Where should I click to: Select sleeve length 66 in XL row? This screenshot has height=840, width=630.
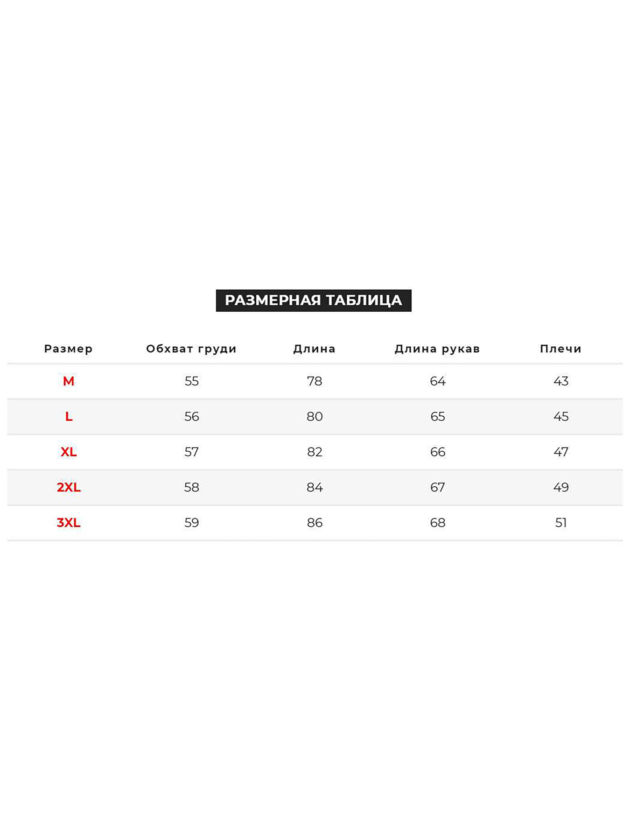point(438,452)
